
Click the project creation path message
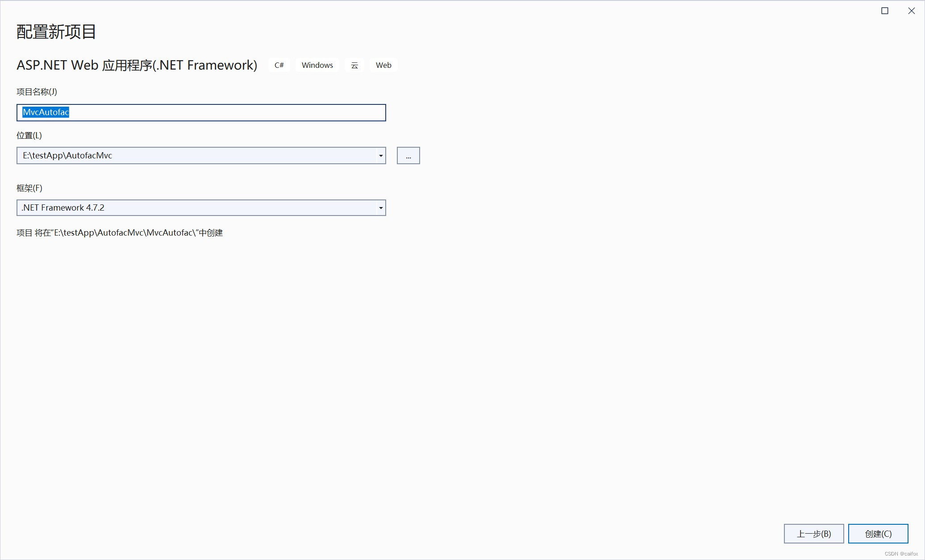tap(120, 233)
